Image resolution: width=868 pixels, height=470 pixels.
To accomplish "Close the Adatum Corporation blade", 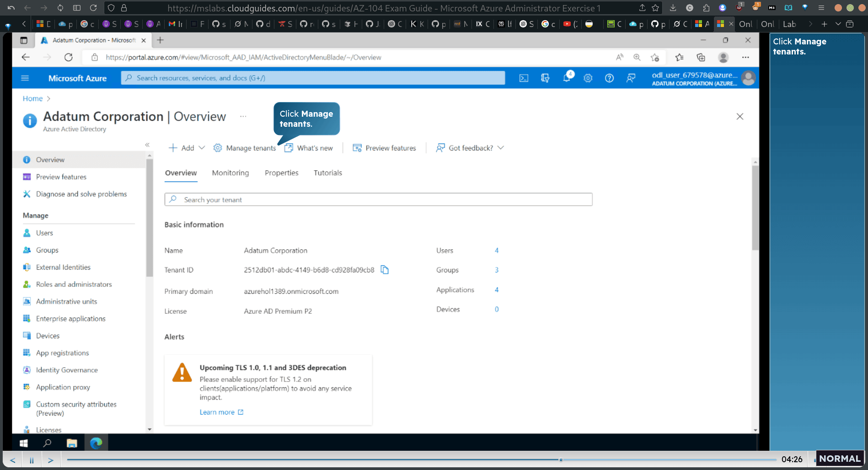I will click(x=740, y=117).
